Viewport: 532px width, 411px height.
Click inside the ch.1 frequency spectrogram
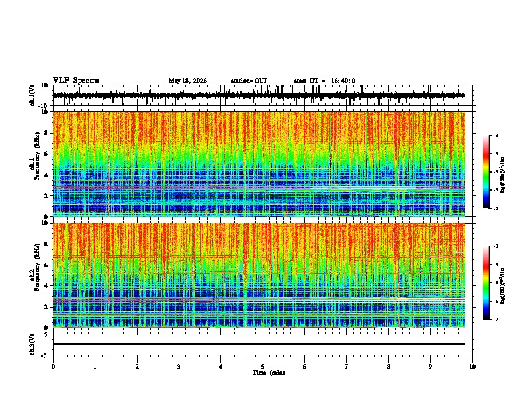tap(259, 164)
